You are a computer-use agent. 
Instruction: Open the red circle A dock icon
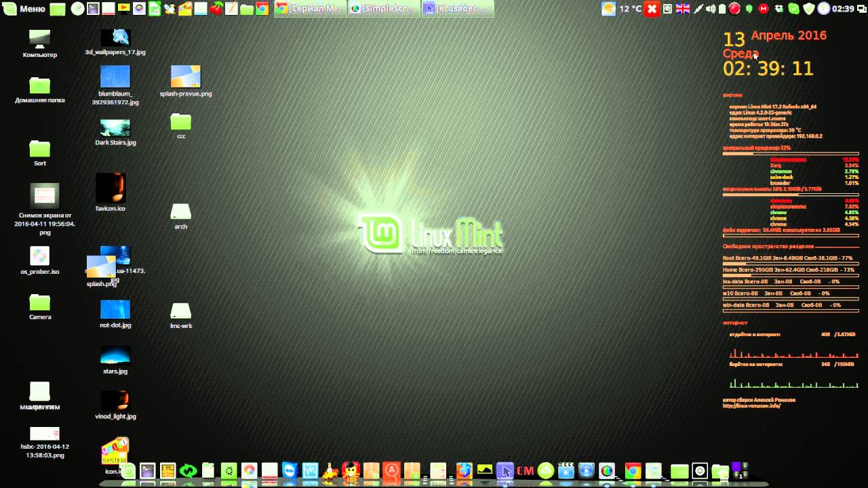(391, 470)
